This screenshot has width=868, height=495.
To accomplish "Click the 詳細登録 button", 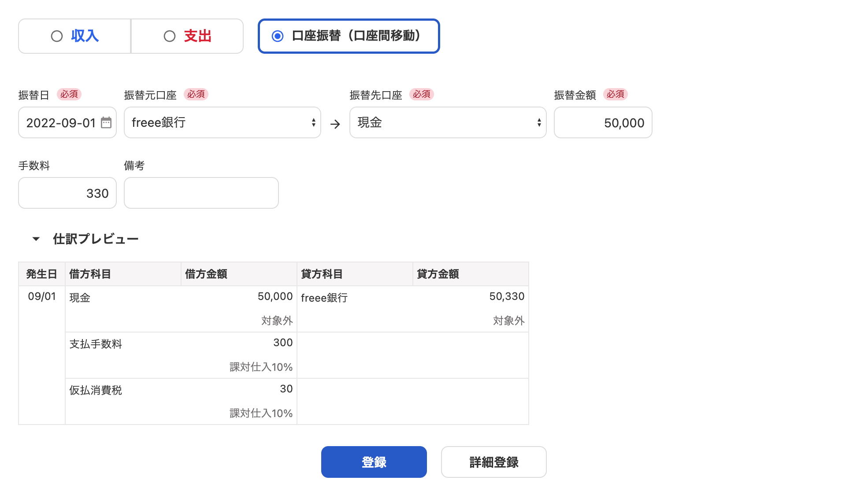I will (x=493, y=462).
